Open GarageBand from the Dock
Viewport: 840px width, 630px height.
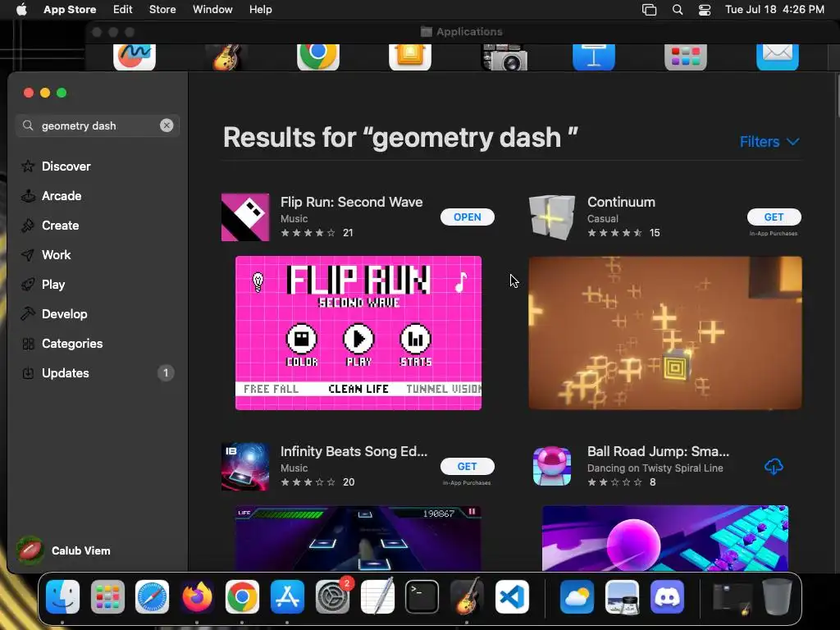[x=467, y=596]
